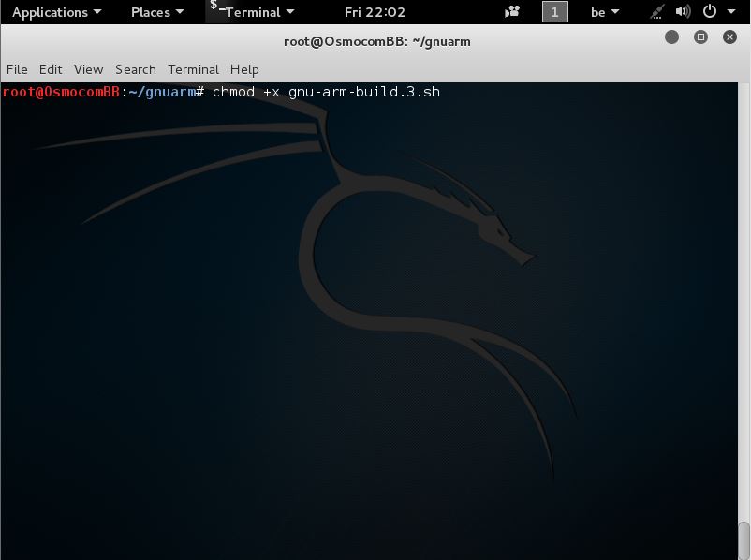751x560 pixels.
Task: Open the 'be' keyboard layout dropdown
Action: (604, 12)
